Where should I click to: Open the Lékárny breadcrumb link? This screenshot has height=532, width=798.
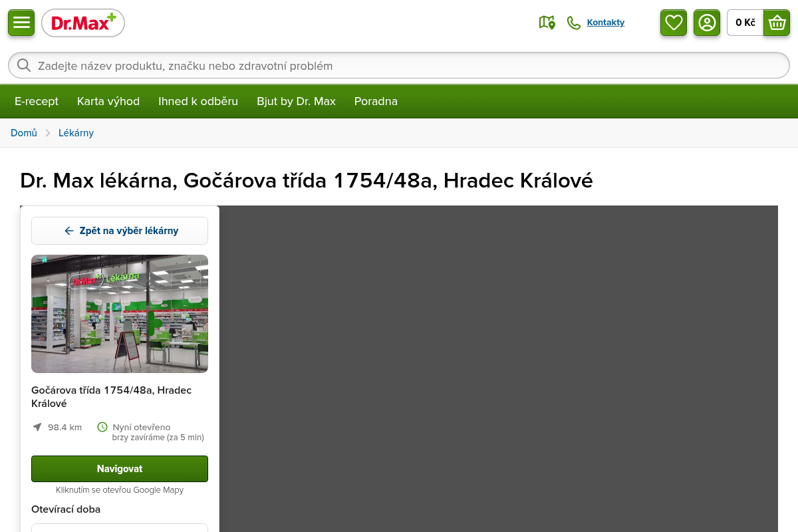point(76,133)
